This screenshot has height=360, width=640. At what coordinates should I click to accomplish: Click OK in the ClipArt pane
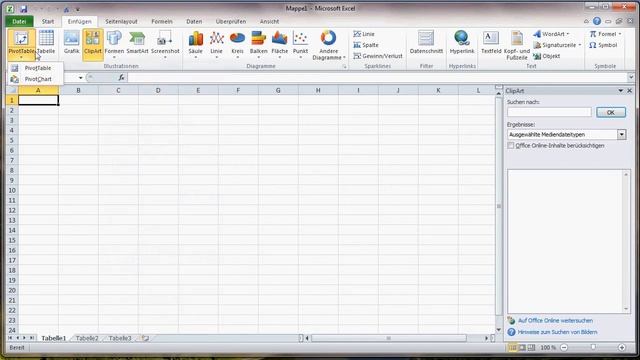point(611,112)
